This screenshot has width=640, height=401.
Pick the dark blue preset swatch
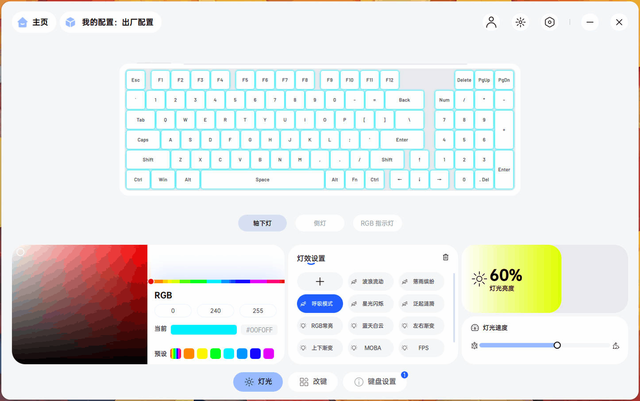pos(255,354)
